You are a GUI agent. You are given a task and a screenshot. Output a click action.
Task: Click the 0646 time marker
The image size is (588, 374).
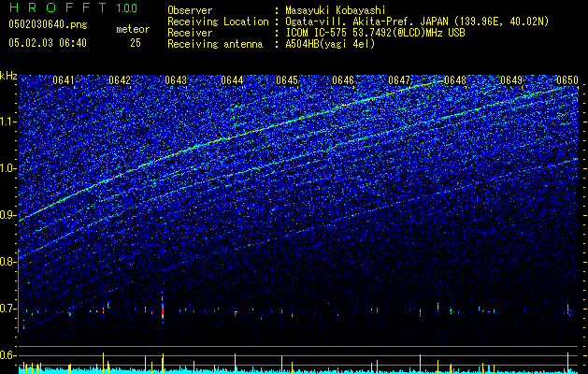[343, 80]
